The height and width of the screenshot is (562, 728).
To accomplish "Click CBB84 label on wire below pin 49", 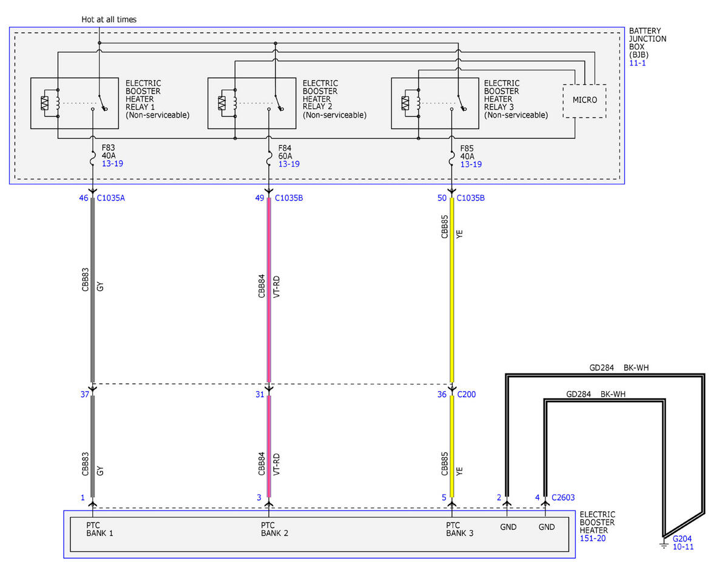I will [261, 286].
